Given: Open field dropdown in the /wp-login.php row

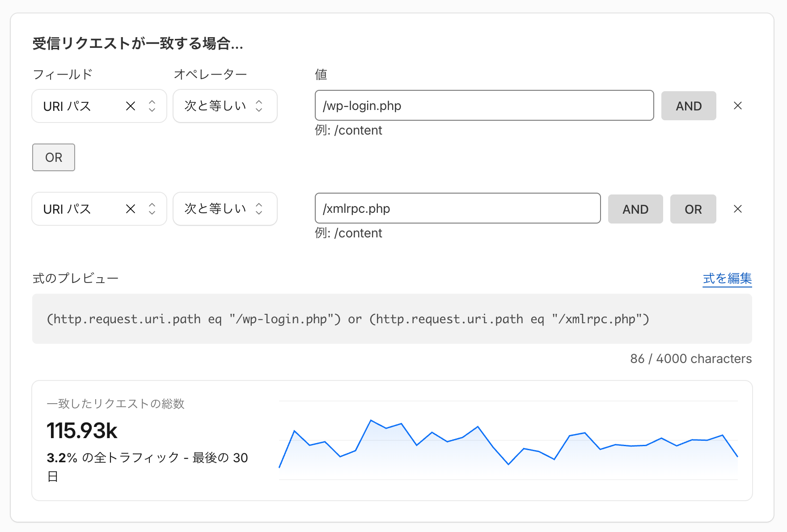Looking at the screenshot, I should 99,106.
